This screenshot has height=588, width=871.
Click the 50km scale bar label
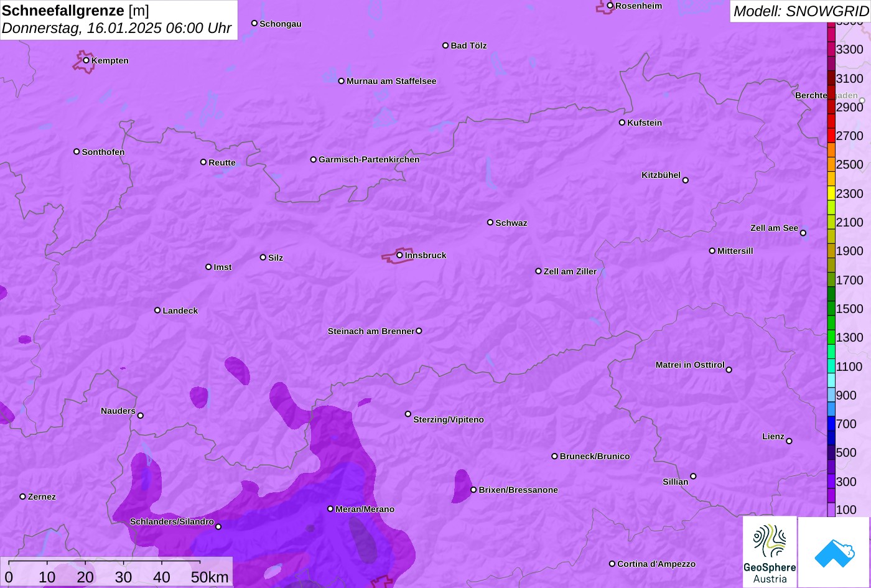pos(210,577)
